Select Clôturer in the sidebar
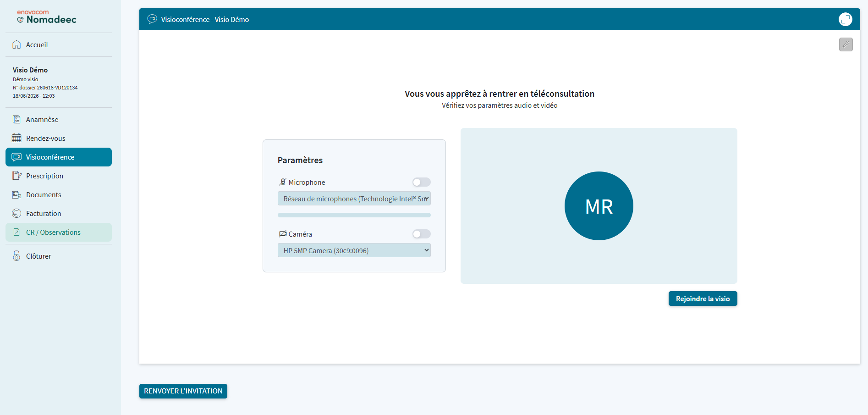 tap(59, 256)
